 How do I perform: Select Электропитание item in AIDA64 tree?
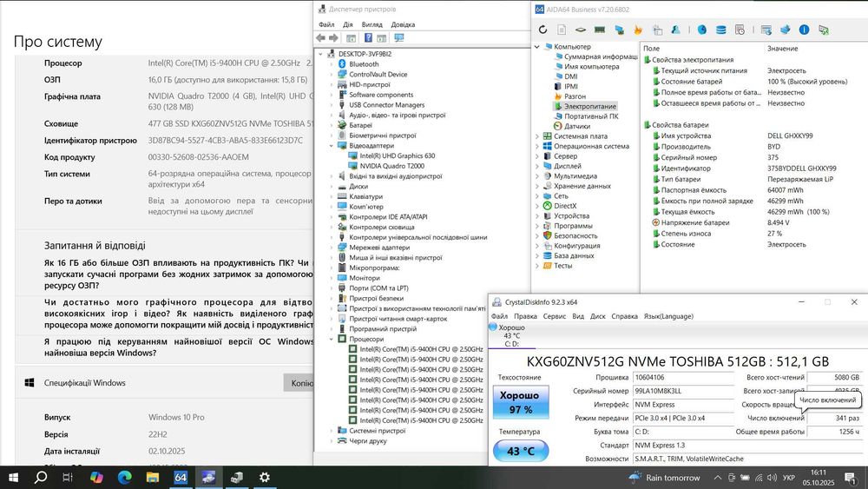click(589, 106)
